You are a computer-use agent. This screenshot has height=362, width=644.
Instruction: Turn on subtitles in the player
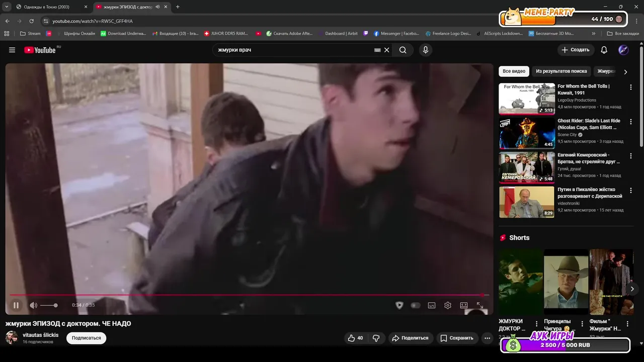click(432, 305)
